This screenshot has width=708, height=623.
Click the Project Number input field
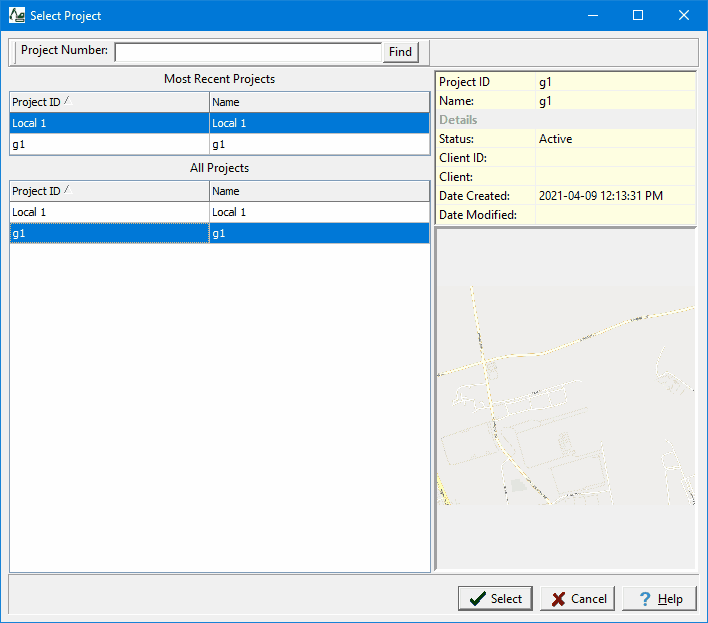pos(248,52)
